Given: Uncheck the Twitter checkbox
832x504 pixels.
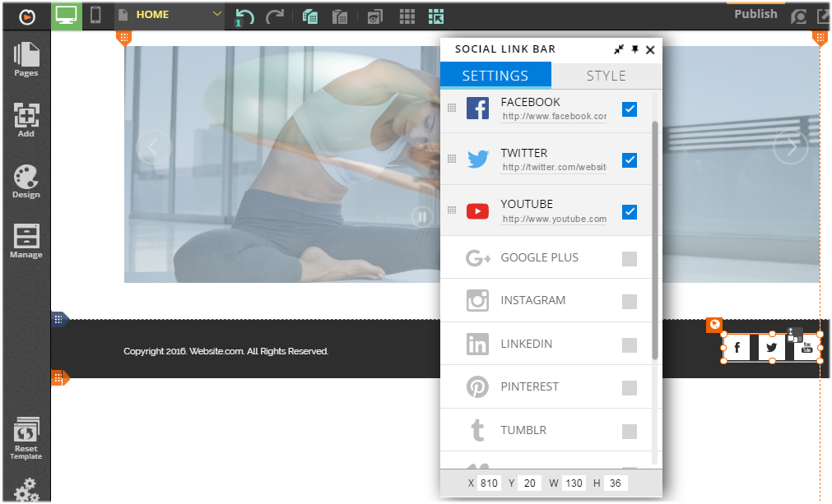Looking at the screenshot, I should coord(630,160).
